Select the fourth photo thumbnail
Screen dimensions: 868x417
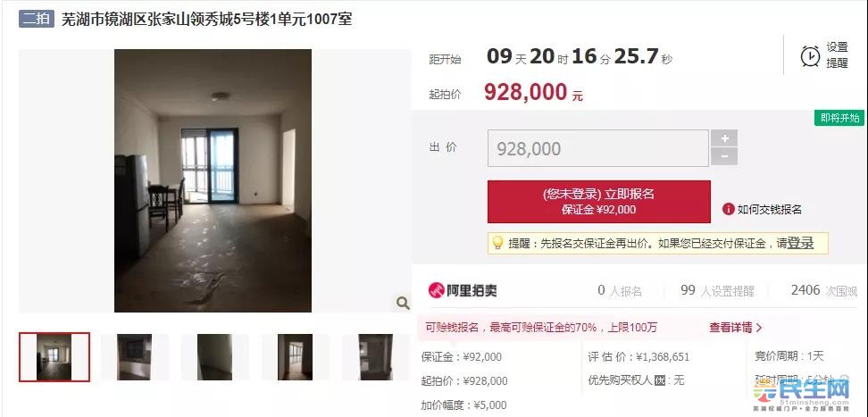(295, 357)
